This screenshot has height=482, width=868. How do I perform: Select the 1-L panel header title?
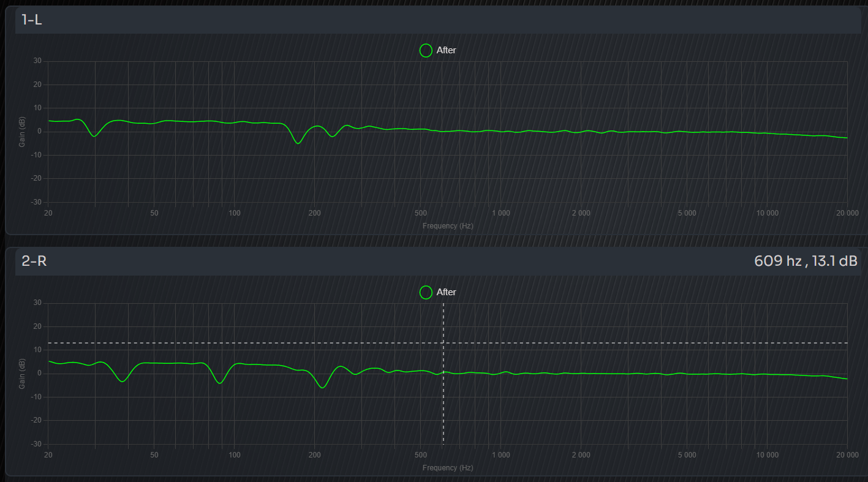point(32,20)
